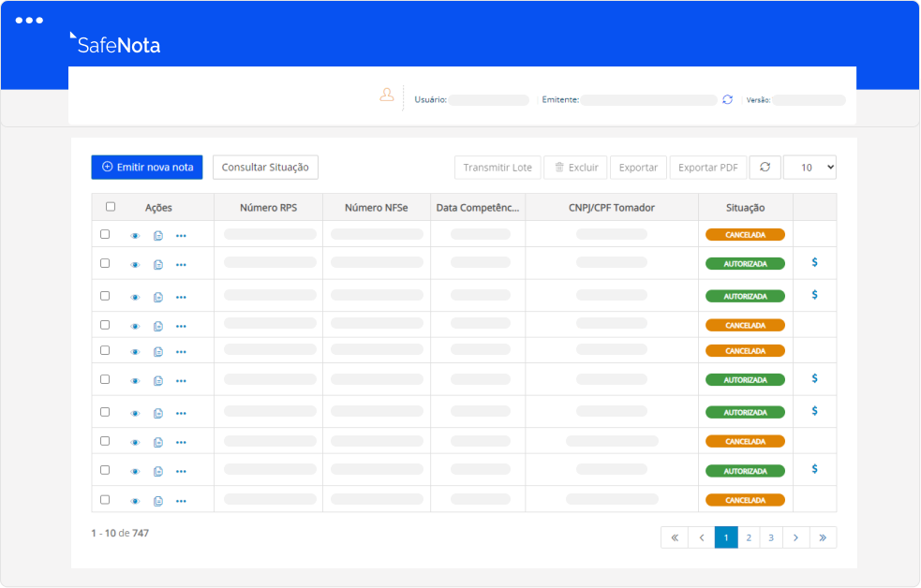Image resolution: width=921 pixels, height=588 pixels.
Task: Toggle the select-all checkbox in table header
Action: pos(111,207)
